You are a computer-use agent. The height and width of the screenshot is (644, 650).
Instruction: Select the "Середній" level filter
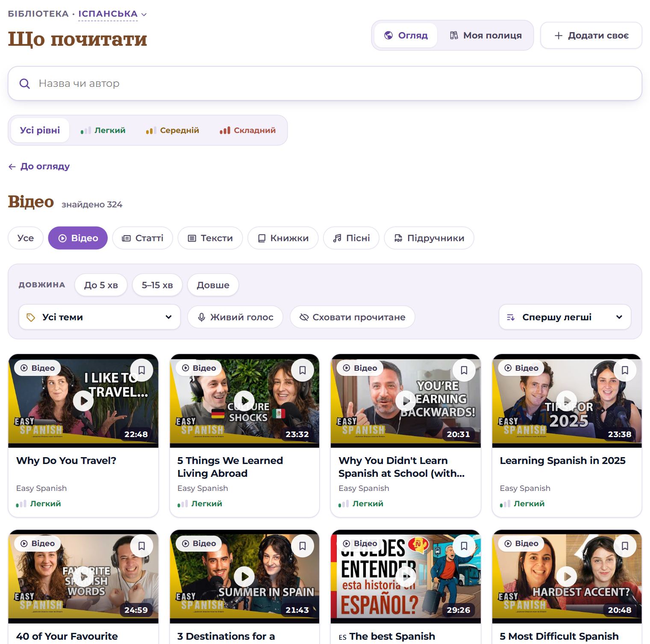[173, 130]
